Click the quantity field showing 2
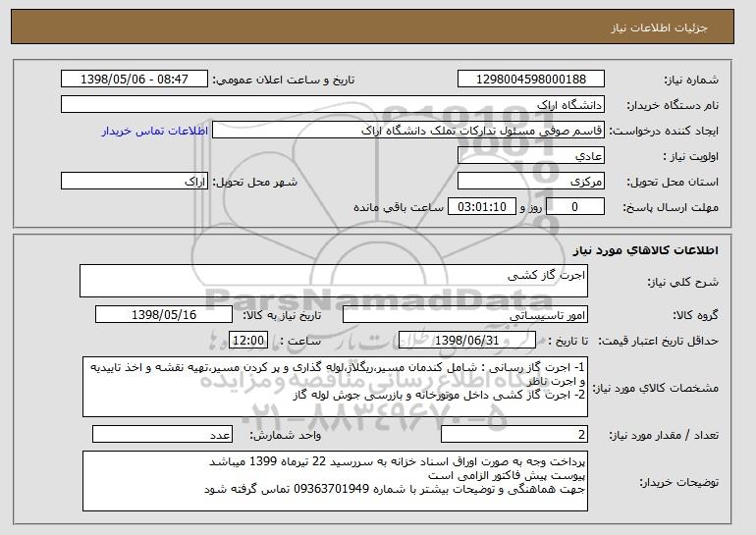Screen dimensions: 756x535 click(x=514, y=434)
